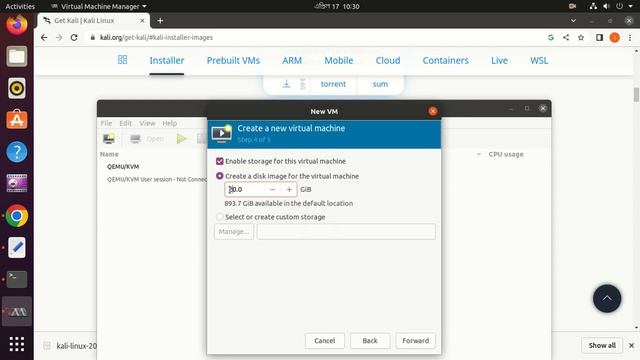
Task: Open the Cloud tab
Action: 388,60
